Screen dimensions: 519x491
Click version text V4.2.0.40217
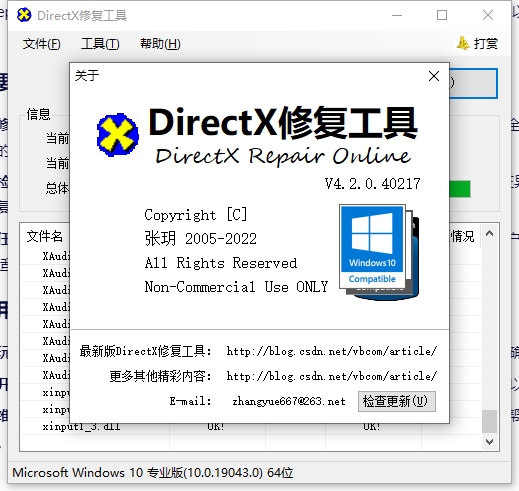[x=373, y=184]
